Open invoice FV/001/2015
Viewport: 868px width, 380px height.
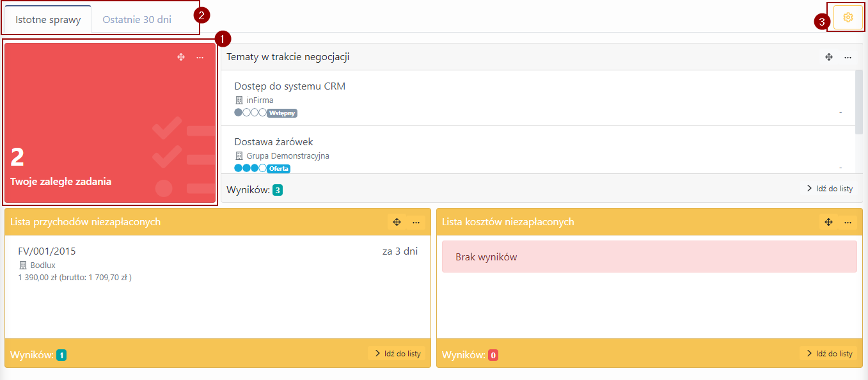click(47, 251)
